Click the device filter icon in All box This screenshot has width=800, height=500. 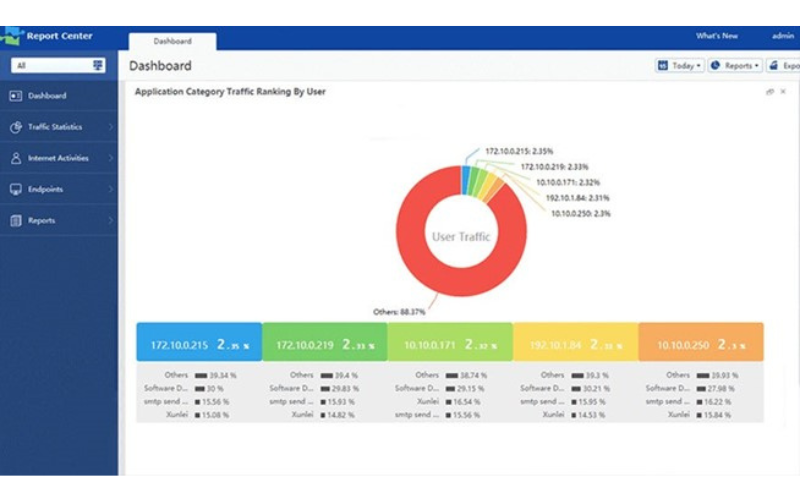click(x=97, y=65)
